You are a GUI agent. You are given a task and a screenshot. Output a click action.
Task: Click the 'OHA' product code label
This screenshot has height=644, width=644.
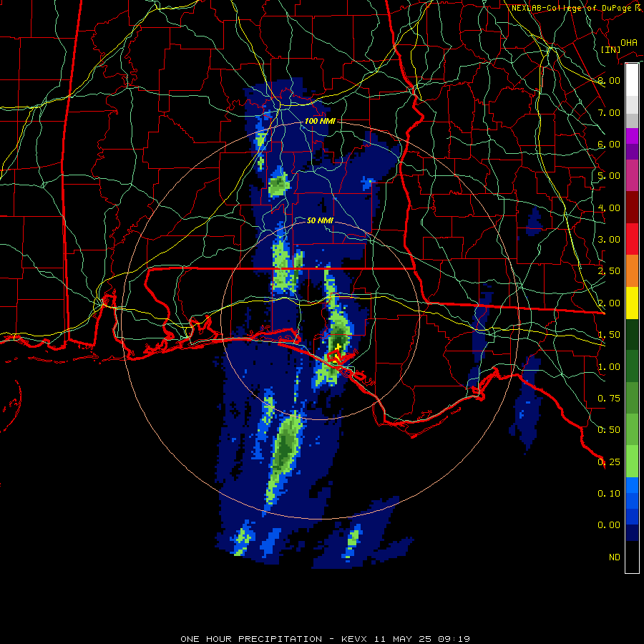pos(629,43)
